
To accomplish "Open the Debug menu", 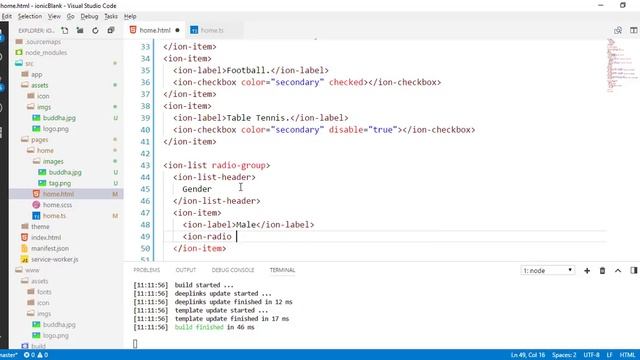I will [89, 16].
